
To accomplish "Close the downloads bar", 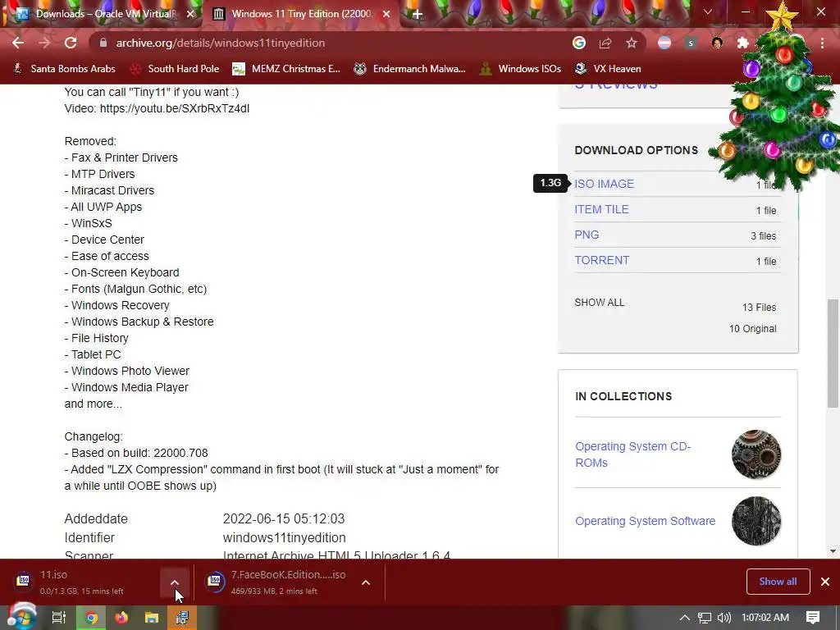I will coord(825,582).
